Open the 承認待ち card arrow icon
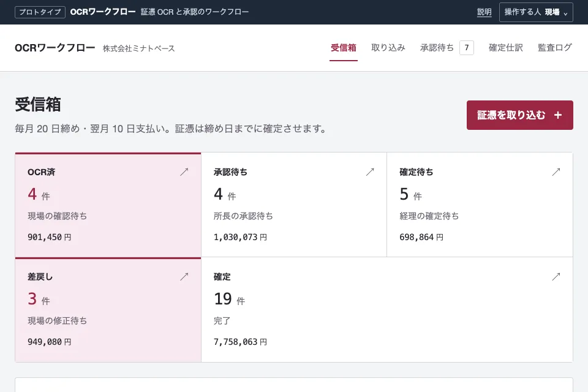 click(370, 171)
